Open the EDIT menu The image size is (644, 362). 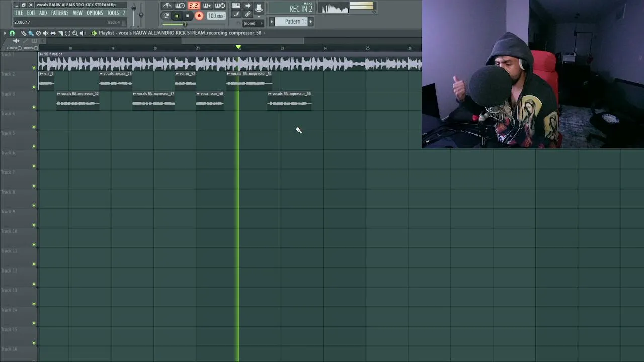[x=31, y=13]
